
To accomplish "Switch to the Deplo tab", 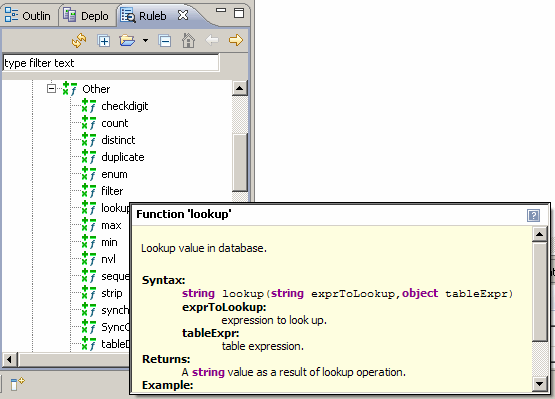I will (86, 16).
